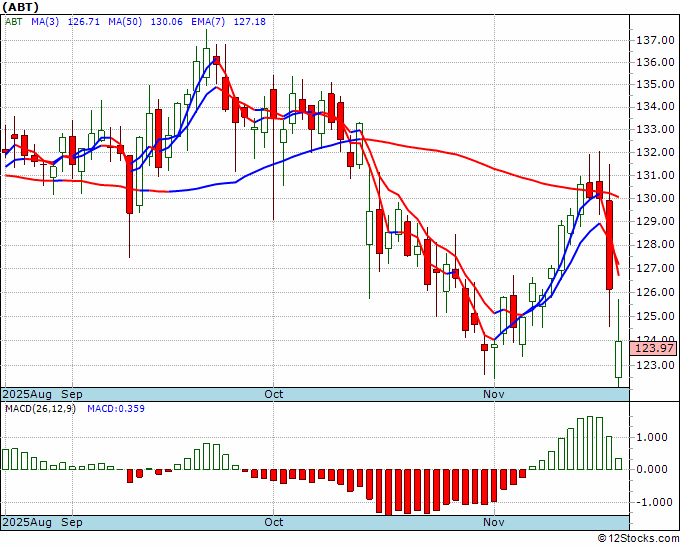Image resolution: width=680 pixels, height=546 pixels.
Task: Click the MA(3) value 126.71
Action: point(84,21)
